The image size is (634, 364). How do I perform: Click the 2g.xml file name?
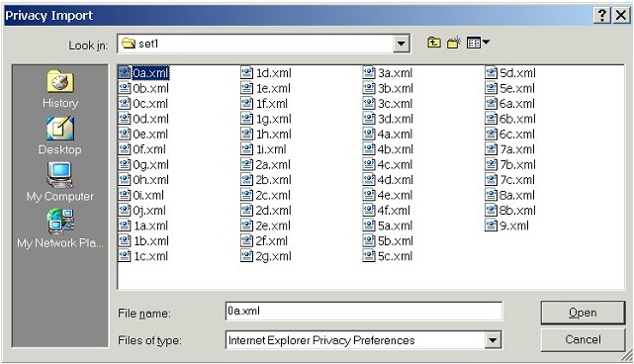point(273,256)
